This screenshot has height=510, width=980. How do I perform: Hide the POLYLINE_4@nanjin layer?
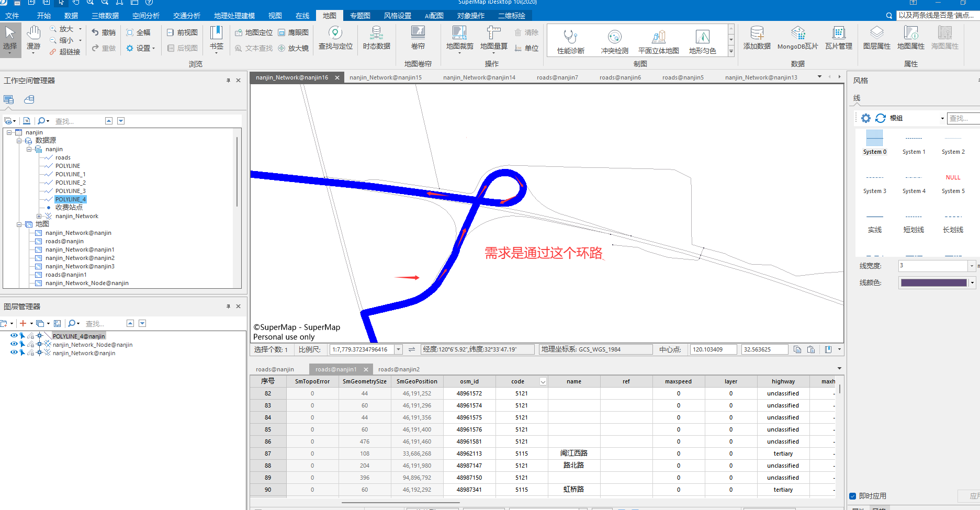click(14, 336)
